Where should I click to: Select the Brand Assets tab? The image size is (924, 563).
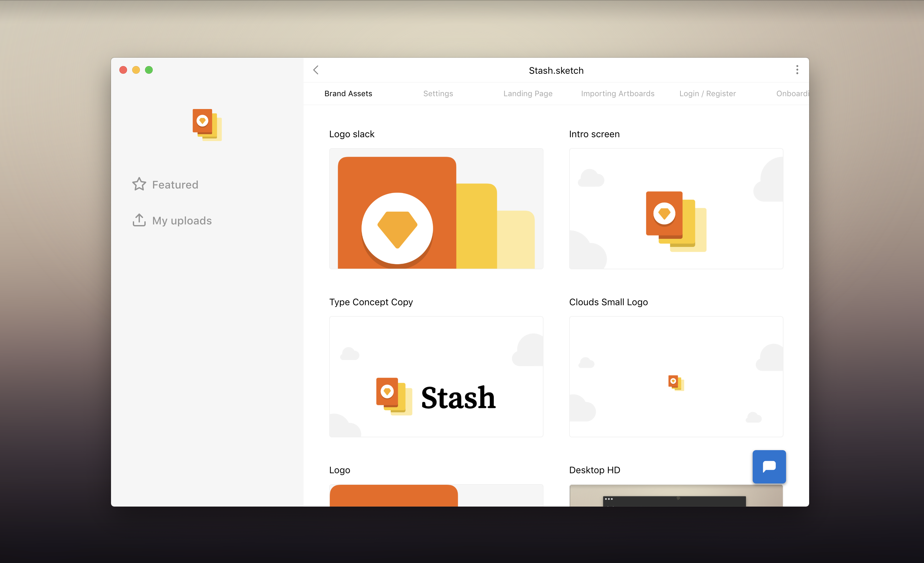(x=348, y=94)
